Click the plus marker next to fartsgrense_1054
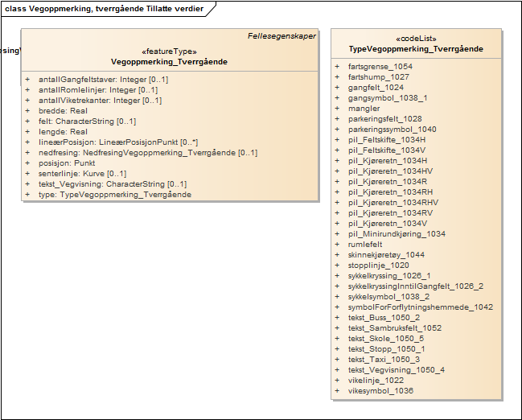This screenshot has width=522, height=420. [x=337, y=67]
